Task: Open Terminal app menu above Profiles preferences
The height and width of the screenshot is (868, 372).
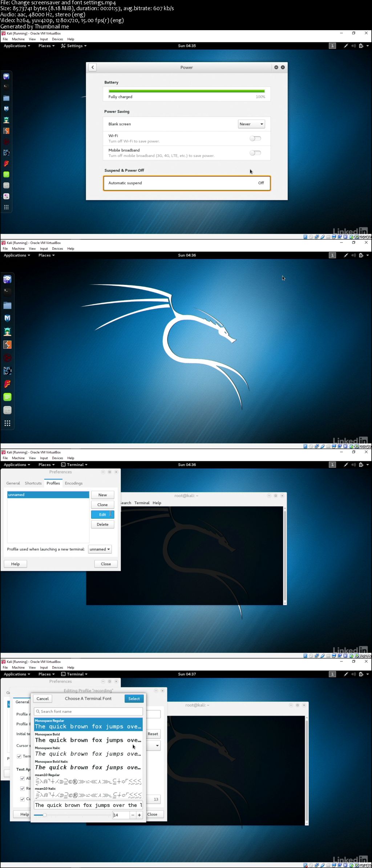Action: (x=74, y=465)
